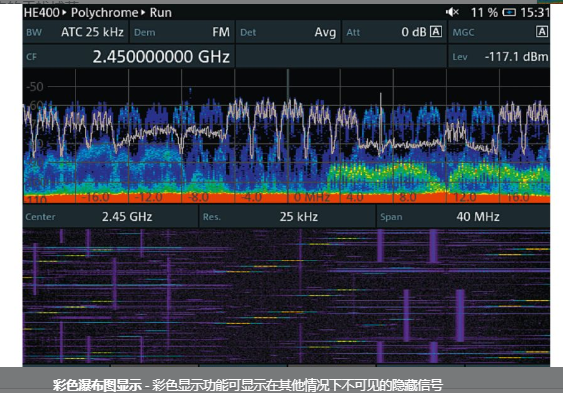Tap the battery status icon
This screenshot has height=393, width=563.
(x=509, y=13)
